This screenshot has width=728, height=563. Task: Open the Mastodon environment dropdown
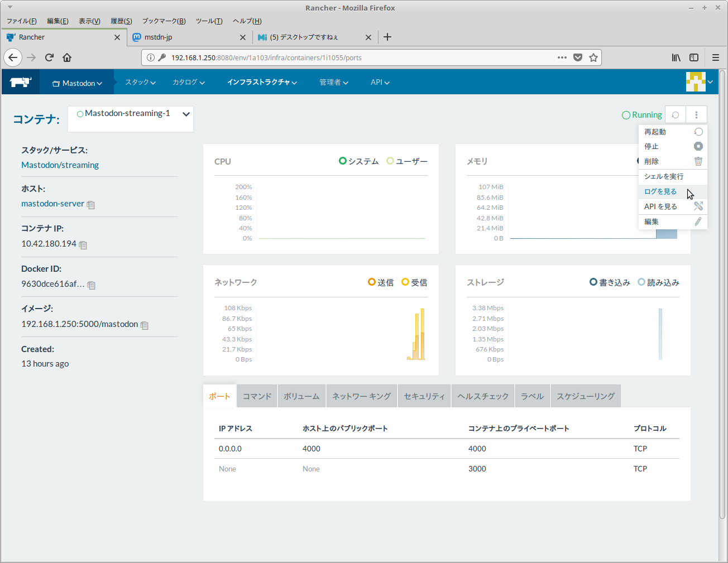[77, 83]
